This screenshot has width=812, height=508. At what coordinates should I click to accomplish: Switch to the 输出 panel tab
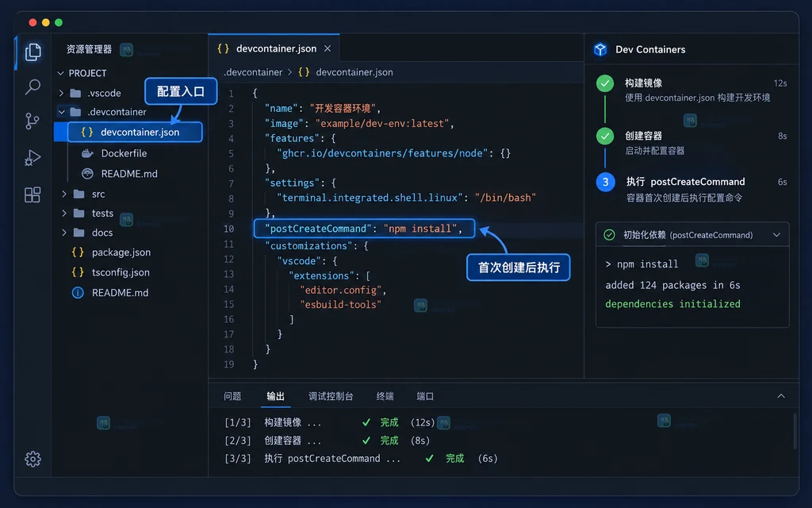tap(275, 396)
